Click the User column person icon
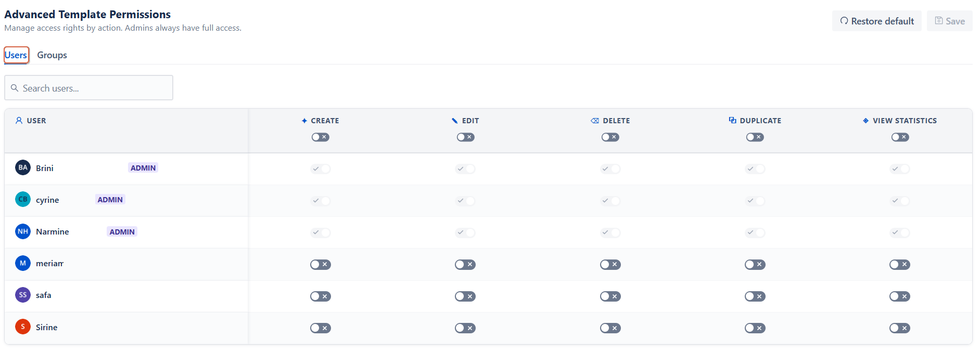 pyautogui.click(x=19, y=120)
